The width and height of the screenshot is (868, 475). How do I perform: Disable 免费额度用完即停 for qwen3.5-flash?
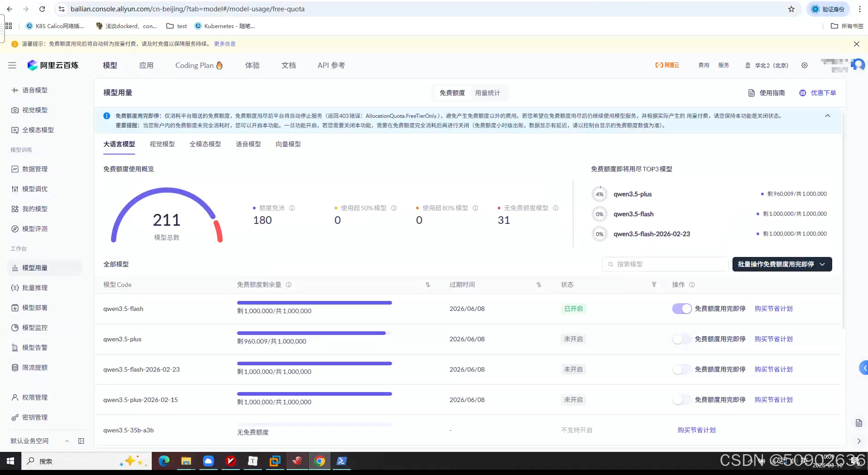coord(682,309)
